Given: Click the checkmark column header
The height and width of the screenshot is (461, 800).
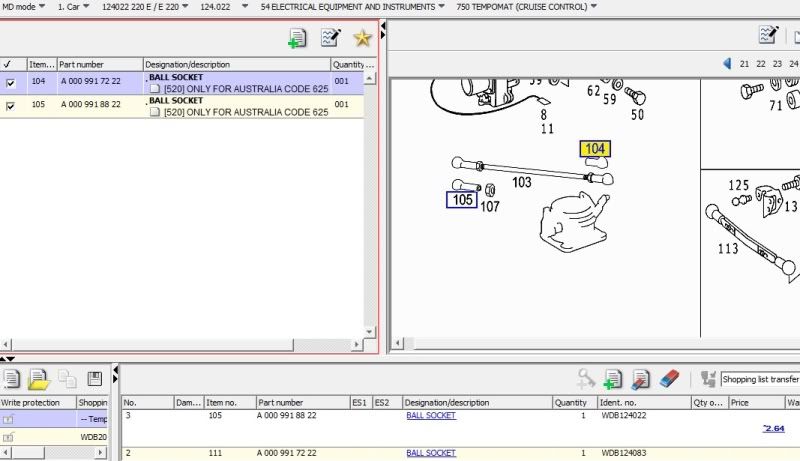Looking at the screenshot, I should click(x=13, y=64).
